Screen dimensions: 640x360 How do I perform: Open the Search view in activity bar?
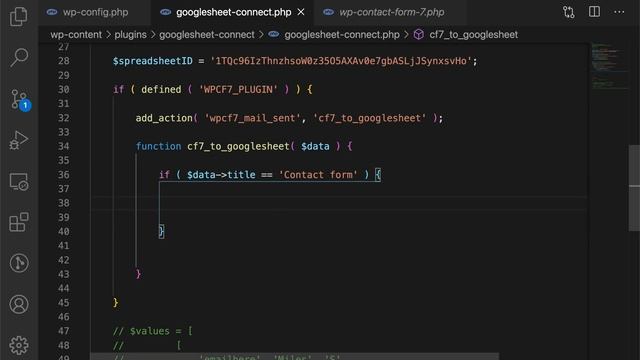19,57
